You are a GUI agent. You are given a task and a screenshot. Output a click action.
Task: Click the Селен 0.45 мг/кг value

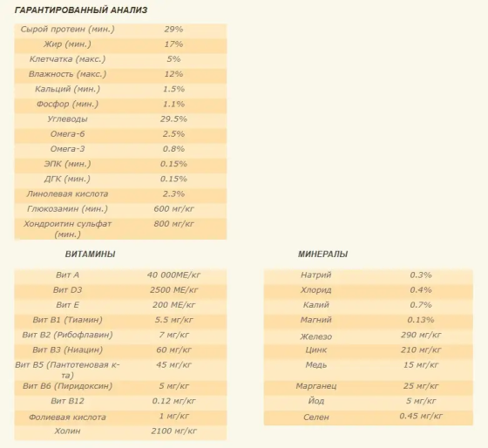coord(421,416)
